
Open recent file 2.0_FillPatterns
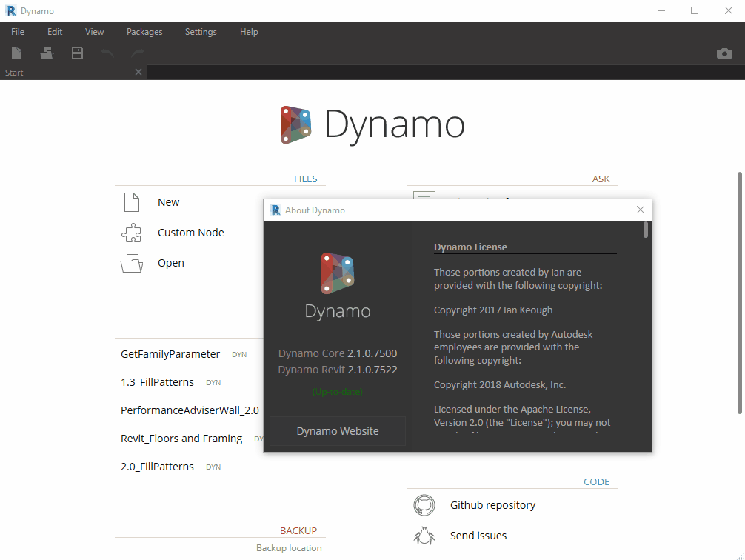pos(157,467)
